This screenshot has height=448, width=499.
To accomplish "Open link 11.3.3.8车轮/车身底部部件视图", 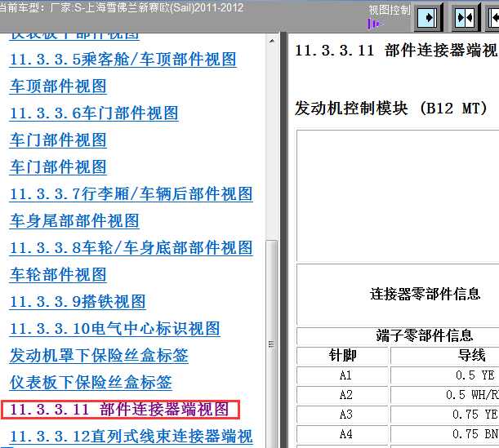I will [131, 248].
